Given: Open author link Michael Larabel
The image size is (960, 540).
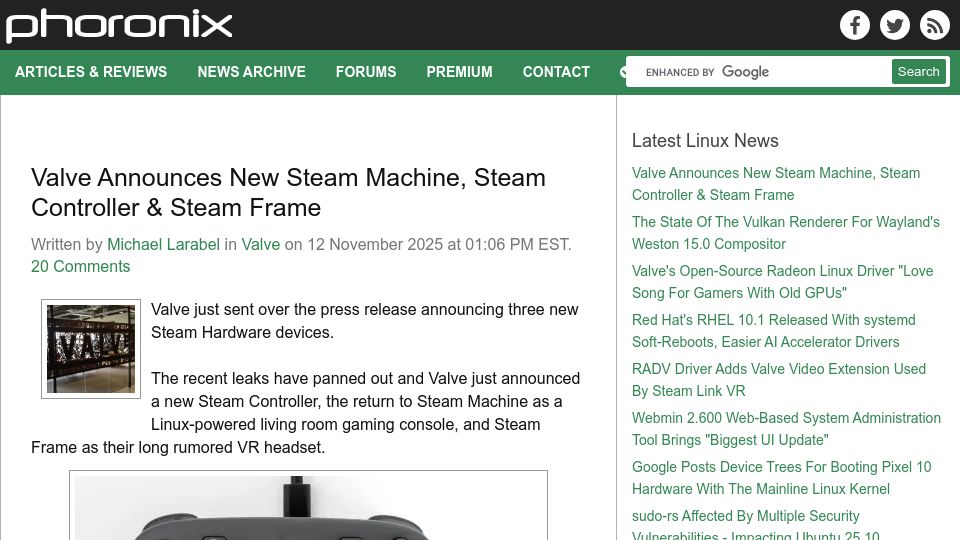Looking at the screenshot, I should coord(163,244).
